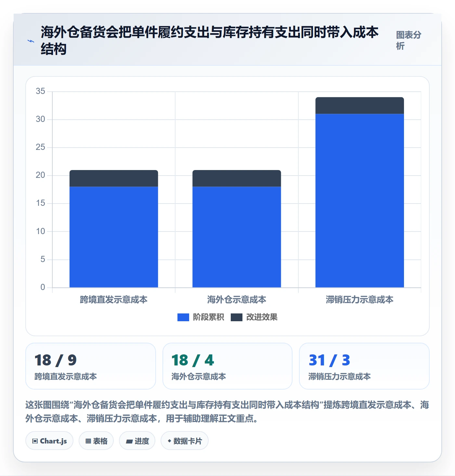Click the 数据卡片 tag chip
This screenshot has height=476, width=455.
point(185,441)
